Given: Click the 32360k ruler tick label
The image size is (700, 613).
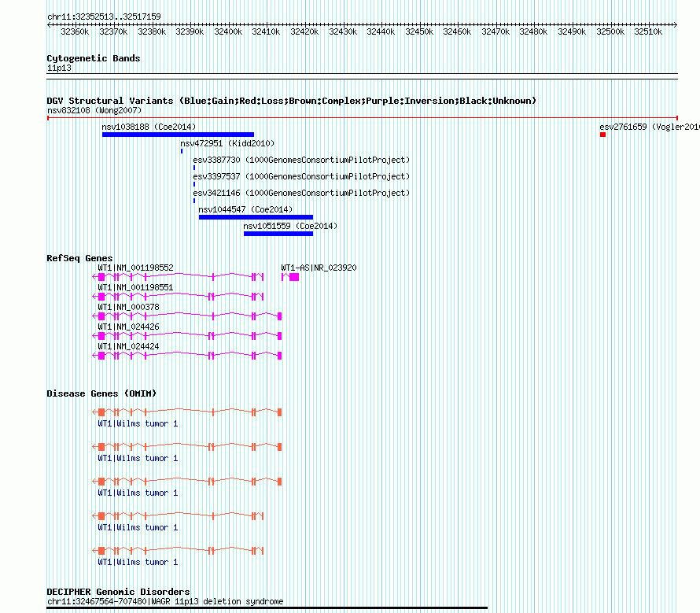Looking at the screenshot, I should 75,31.
